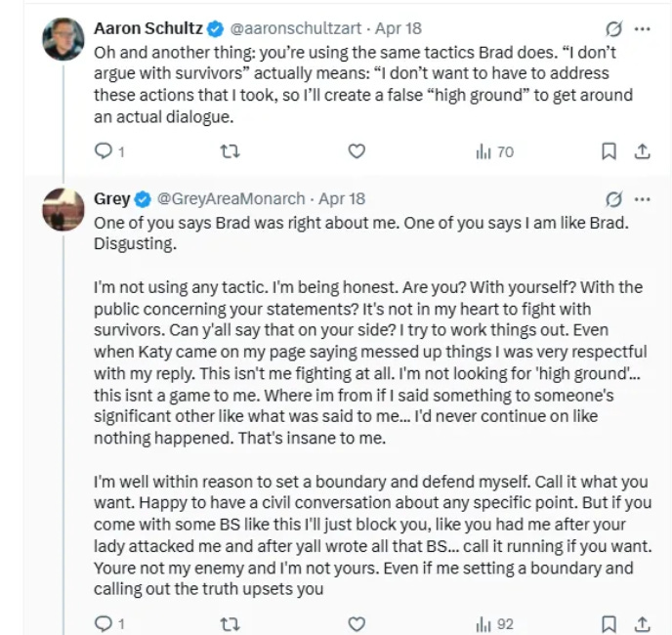Open more options on Aaron's tweet
This screenshot has width=672, height=635.
[x=642, y=29]
